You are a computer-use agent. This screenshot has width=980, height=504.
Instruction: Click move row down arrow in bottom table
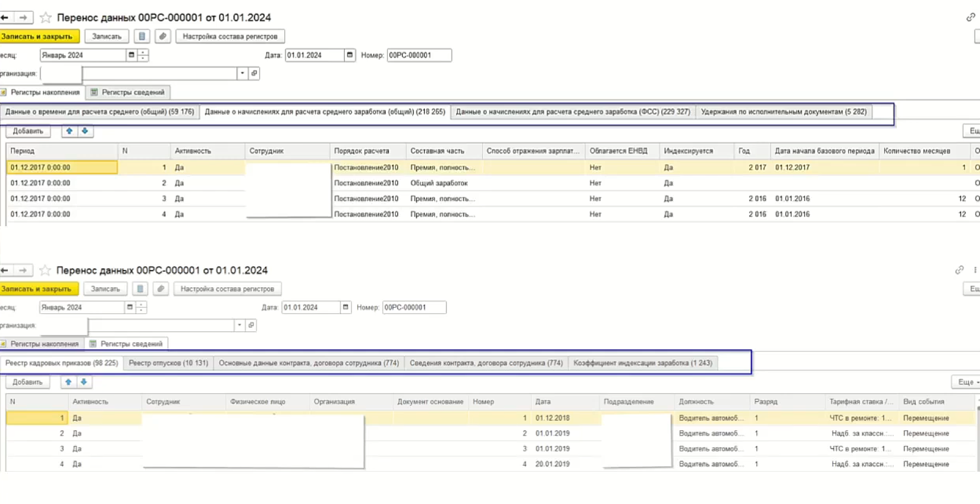[x=84, y=382]
